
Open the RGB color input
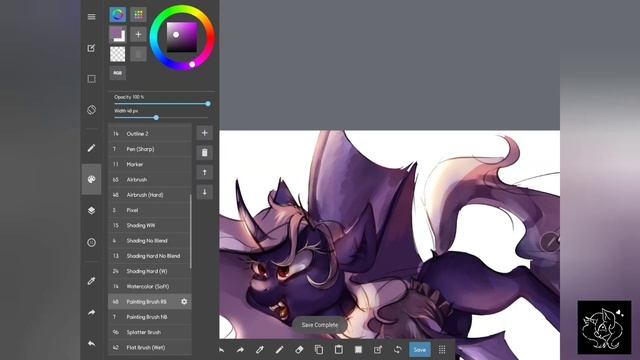click(118, 73)
